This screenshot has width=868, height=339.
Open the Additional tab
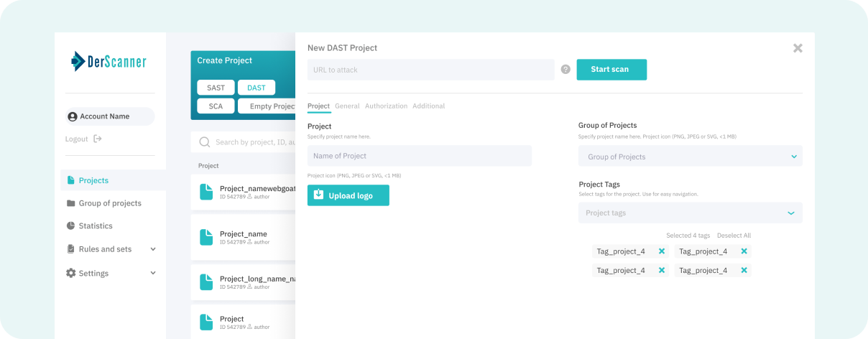(x=428, y=106)
